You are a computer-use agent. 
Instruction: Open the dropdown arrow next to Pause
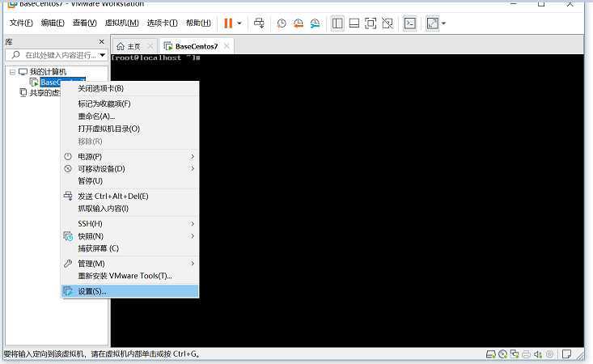click(239, 23)
